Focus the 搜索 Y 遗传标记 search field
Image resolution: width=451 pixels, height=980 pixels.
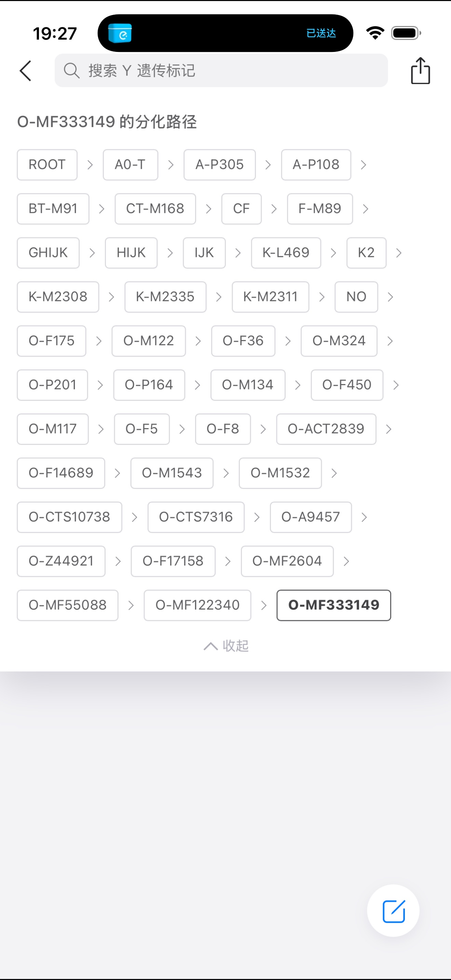click(x=228, y=71)
